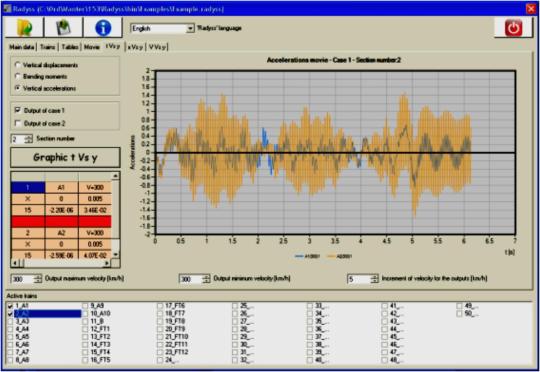Click the Graphic t Vs y button
This screenshot has height=372, width=540.
click(x=65, y=157)
